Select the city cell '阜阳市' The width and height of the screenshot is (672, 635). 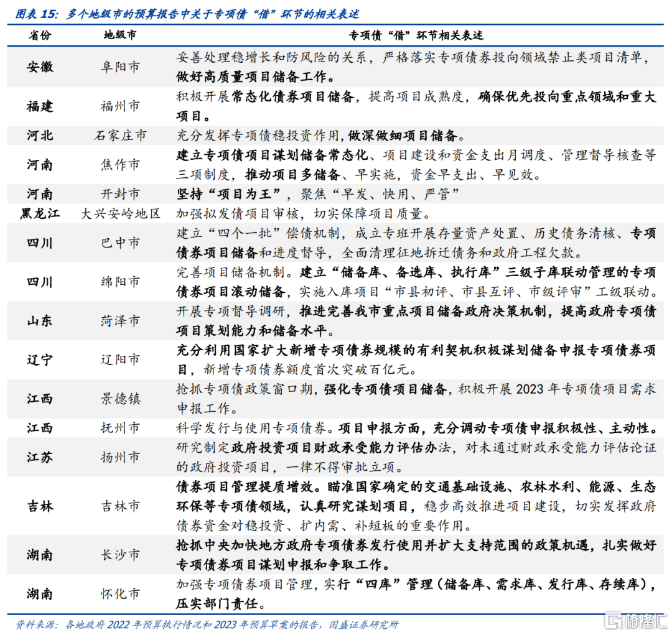120,67
